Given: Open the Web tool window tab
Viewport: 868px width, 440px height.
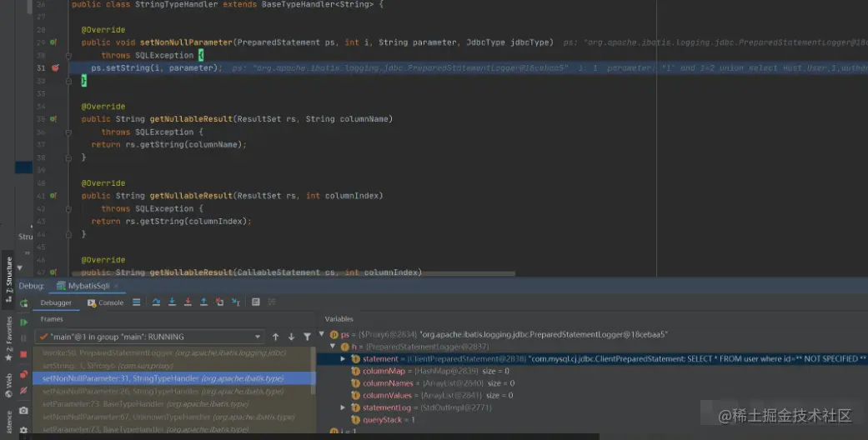Looking at the screenshot, I should click(x=9, y=385).
